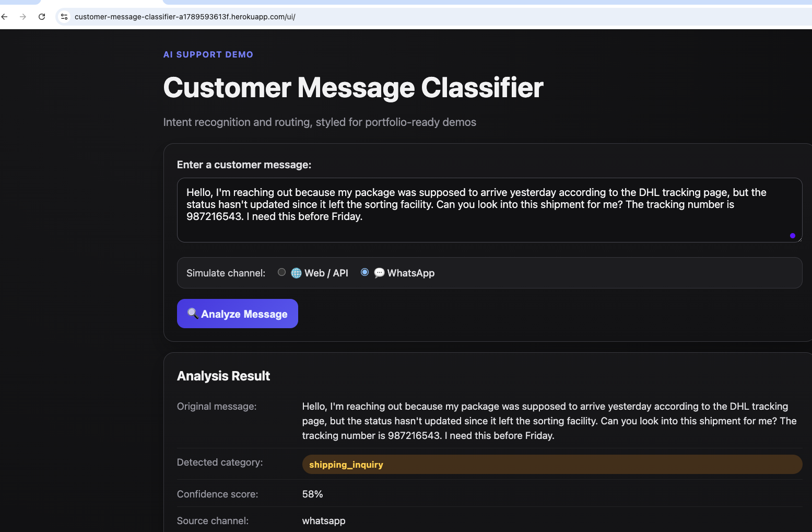Click the Detected category label
The image size is (812, 532).
tap(220, 462)
